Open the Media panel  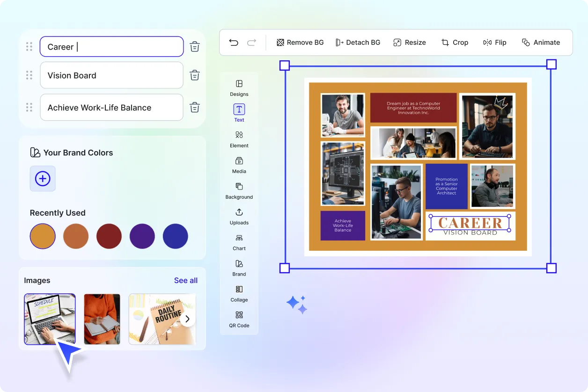coord(239,165)
